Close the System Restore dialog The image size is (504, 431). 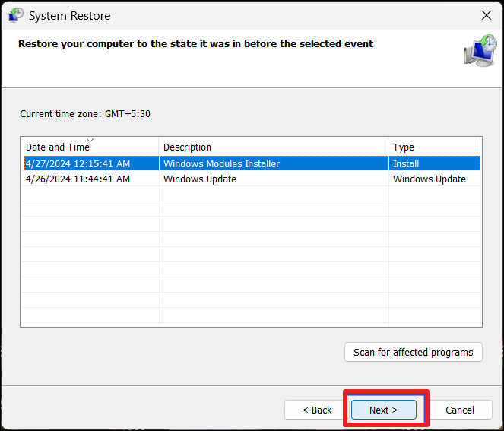click(487, 15)
